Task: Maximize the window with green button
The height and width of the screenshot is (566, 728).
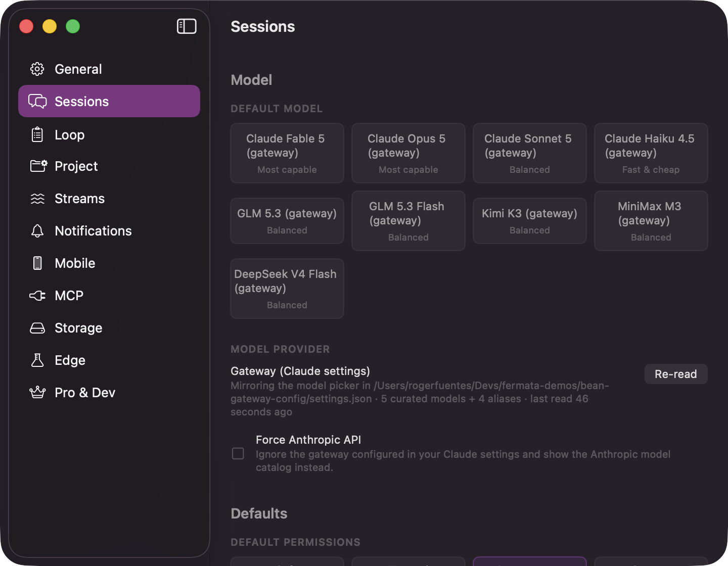Action: [73, 26]
